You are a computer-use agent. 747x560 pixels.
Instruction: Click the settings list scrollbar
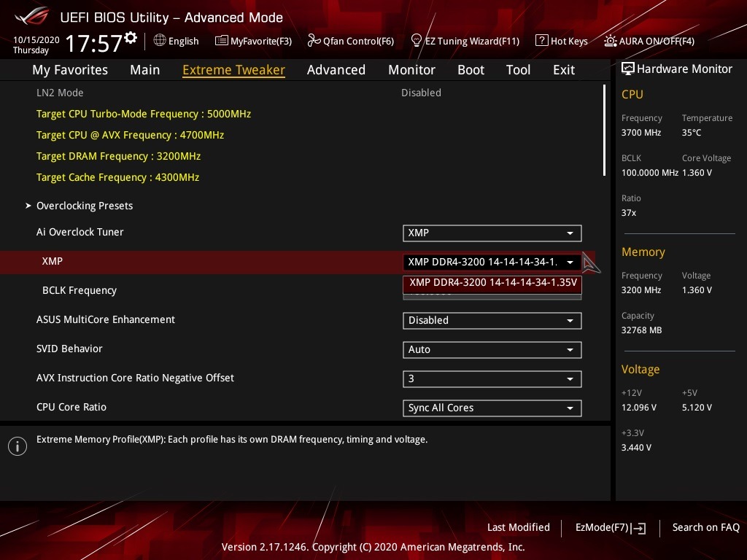coord(604,130)
